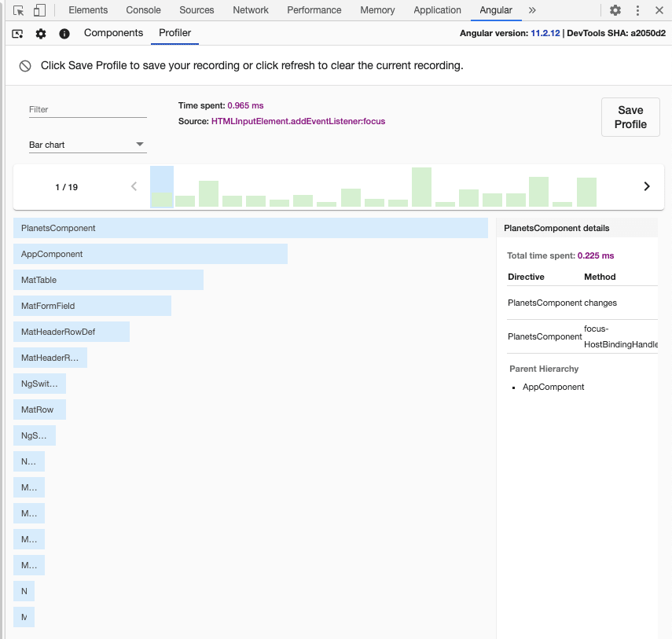Switch to the Elements tab
Screen dimensions: 672x639
pos(88,10)
